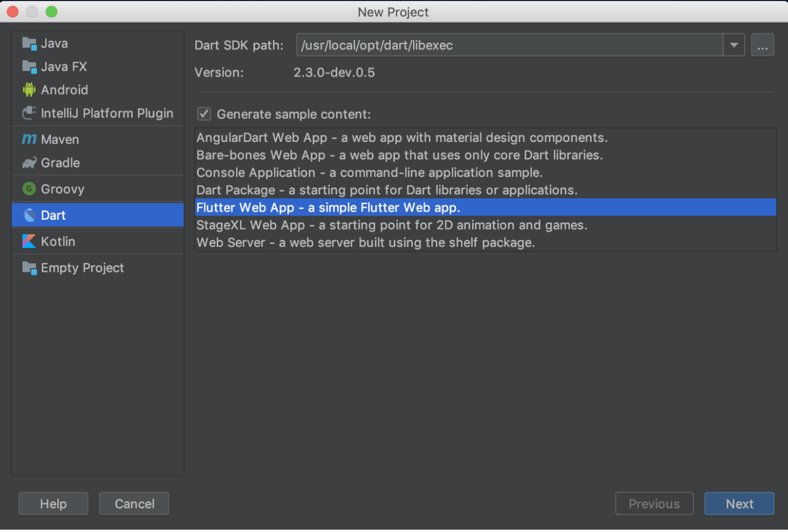Click the version value 2.3.0-dev.0.5
The image size is (788, 532).
tap(334, 72)
